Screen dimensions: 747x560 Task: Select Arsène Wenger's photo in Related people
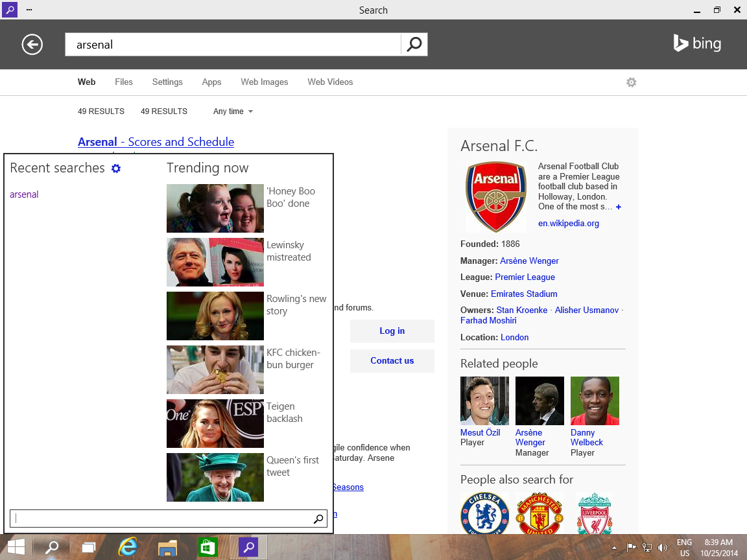coord(539,401)
